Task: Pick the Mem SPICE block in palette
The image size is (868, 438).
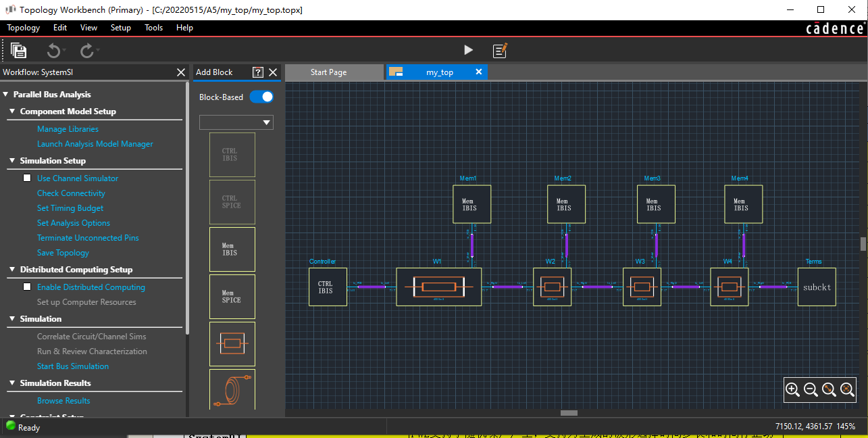Action: [232, 297]
